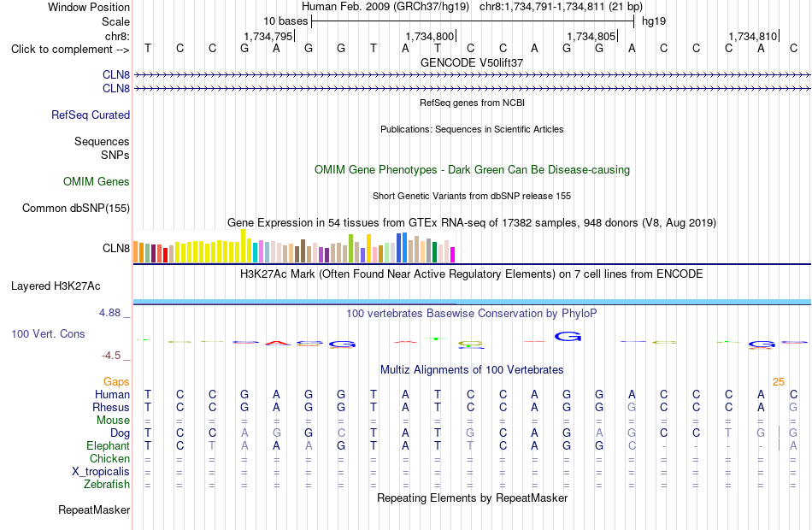Screen dimensions: 812x530
Task: Click the Short Genetic Variants dbSNP title
Action: coord(472,197)
